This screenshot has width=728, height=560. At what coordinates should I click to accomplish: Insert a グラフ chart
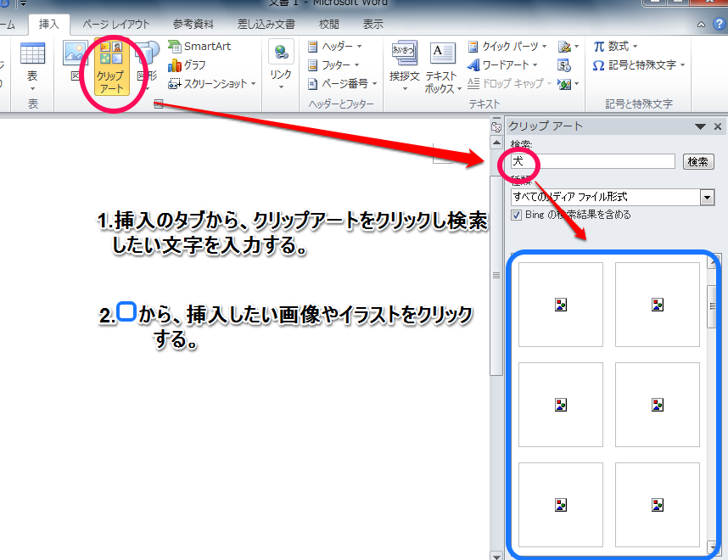[188, 65]
